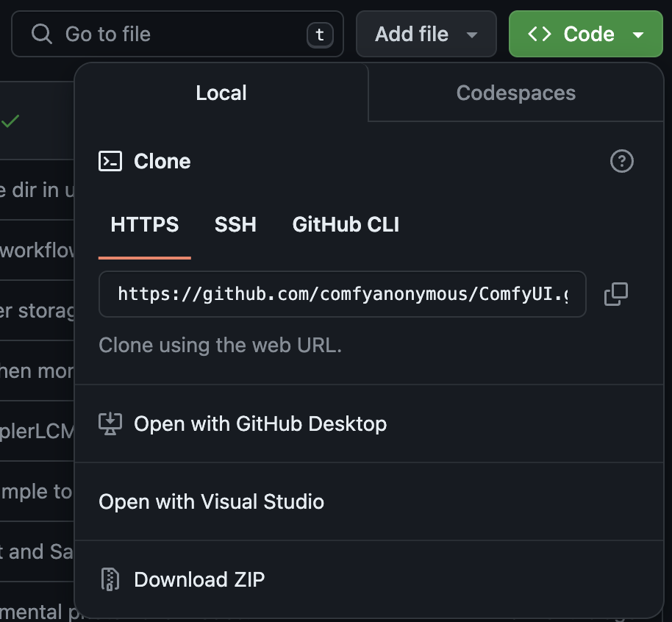Select the HTTPS clone tab
The height and width of the screenshot is (622, 672).
[x=145, y=224]
